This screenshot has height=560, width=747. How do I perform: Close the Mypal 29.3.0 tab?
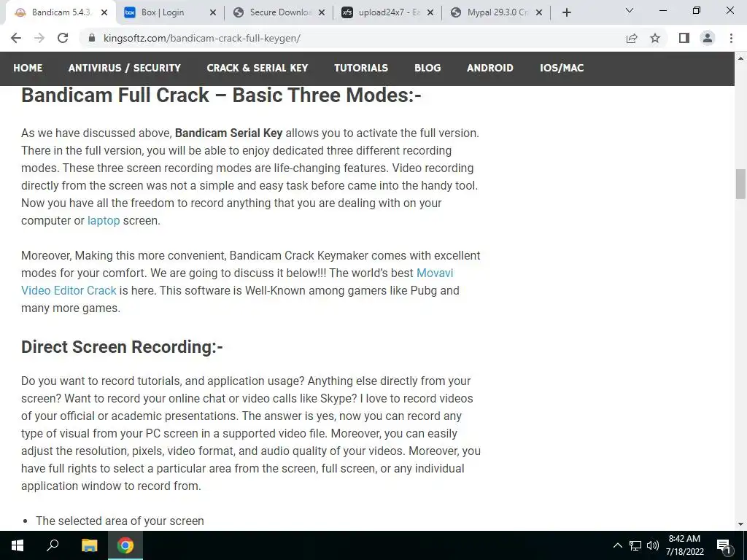click(539, 13)
